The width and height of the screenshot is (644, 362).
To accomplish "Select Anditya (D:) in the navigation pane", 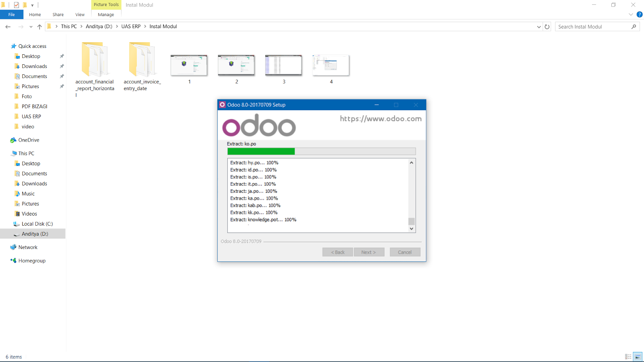I will click(x=33, y=234).
